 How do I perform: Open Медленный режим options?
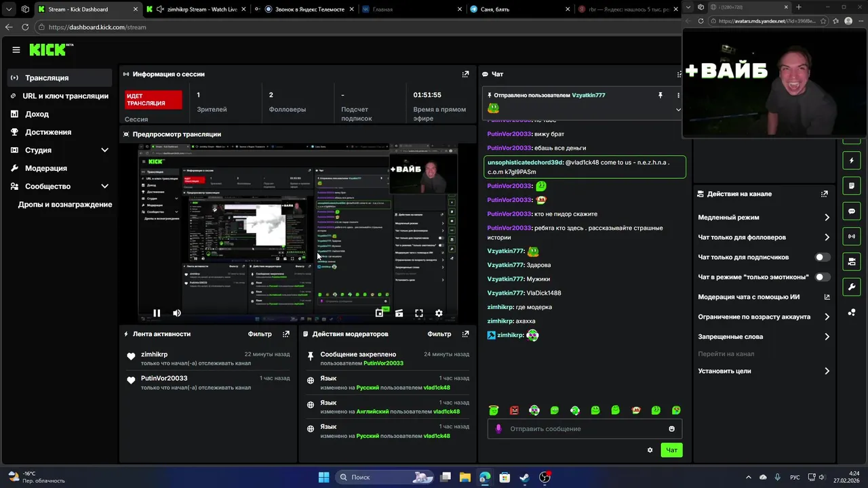764,218
